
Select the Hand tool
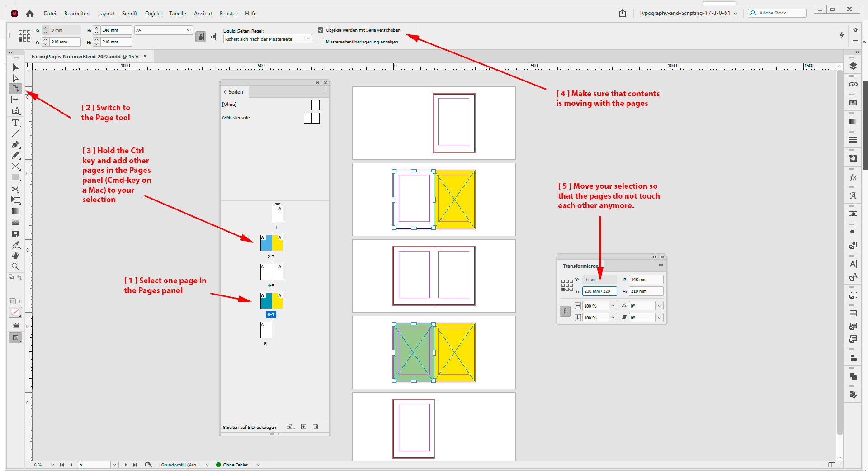click(x=15, y=256)
